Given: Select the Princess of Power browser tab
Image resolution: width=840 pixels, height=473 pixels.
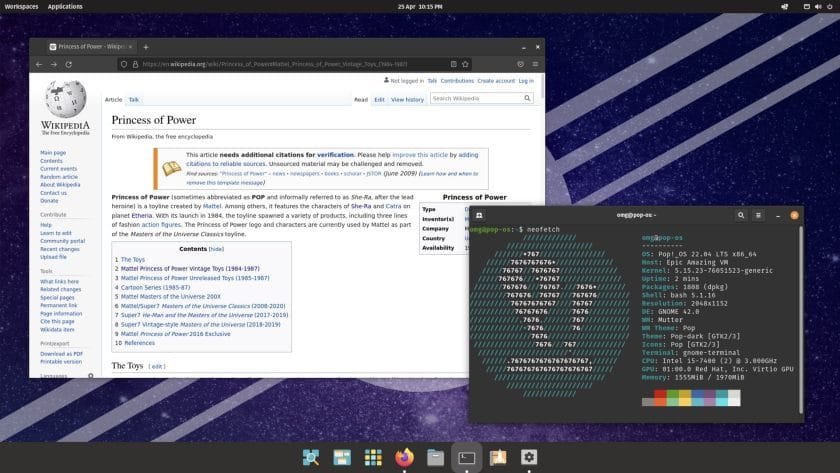Looking at the screenshot, I should pos(91,47).
